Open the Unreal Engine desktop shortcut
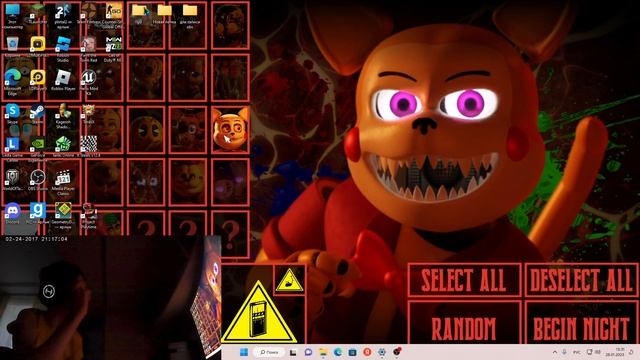640x360 pixels. tap(89, 82)
